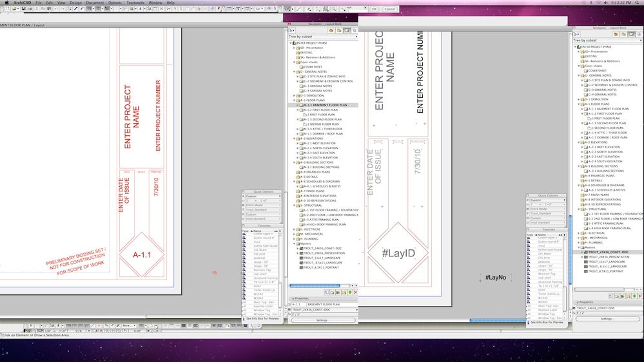Select Layout Book icon in right Navigator
Viewport: 644px width, 362px height.
(631, 35)
